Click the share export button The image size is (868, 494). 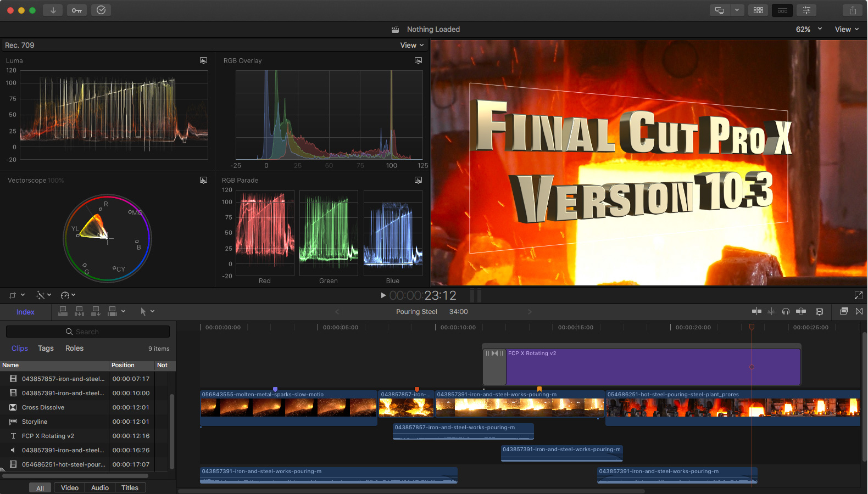853,10
